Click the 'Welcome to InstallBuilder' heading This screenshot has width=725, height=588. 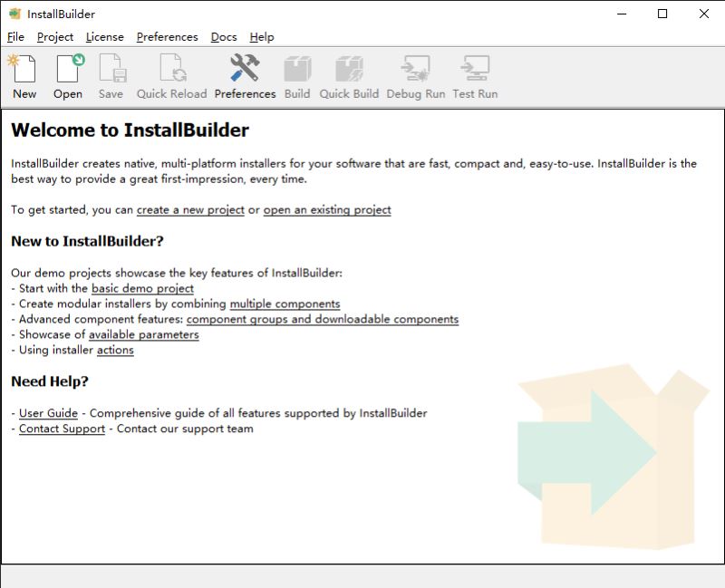tap(130, 130)
